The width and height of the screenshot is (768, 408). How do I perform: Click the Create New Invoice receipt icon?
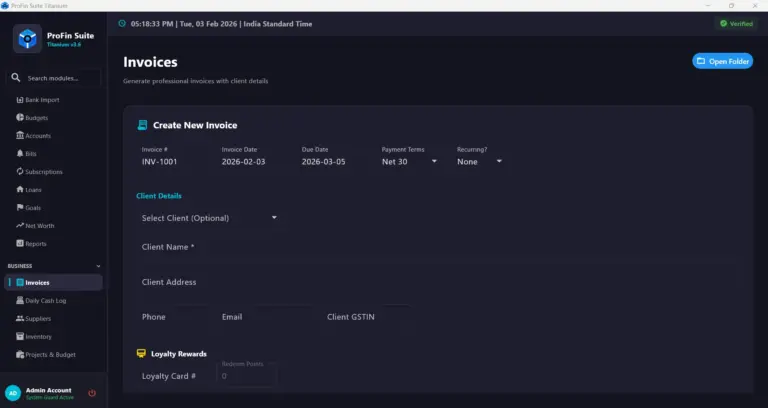[142, 125]
